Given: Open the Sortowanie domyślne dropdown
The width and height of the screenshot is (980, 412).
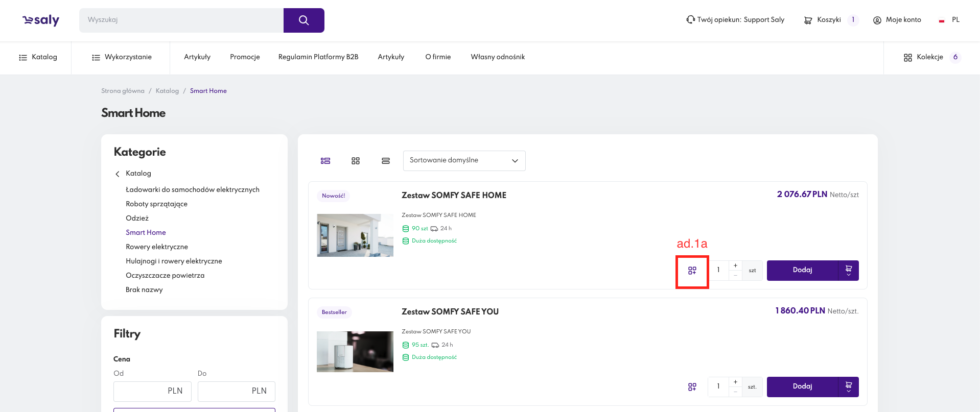Looking at the screenshot, I should 464,161.
